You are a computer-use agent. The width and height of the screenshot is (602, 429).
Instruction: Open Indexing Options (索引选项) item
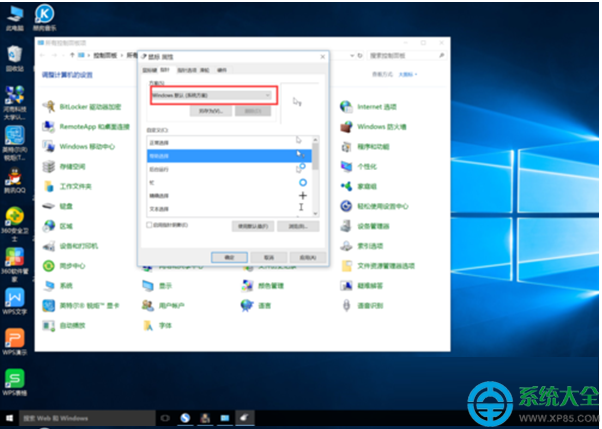pos(362,246)
